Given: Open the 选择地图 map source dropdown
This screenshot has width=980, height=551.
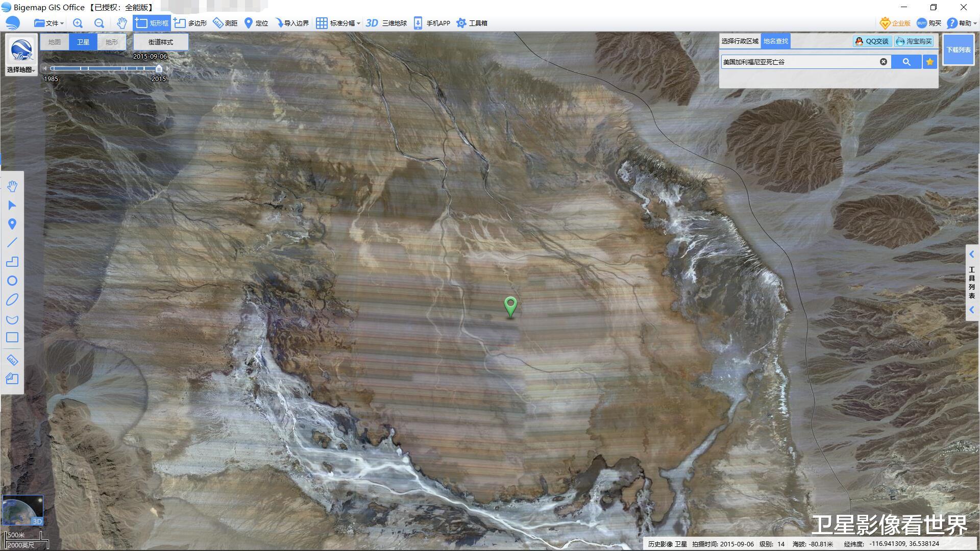Looking at the screenshot, I should click(21, 69).
